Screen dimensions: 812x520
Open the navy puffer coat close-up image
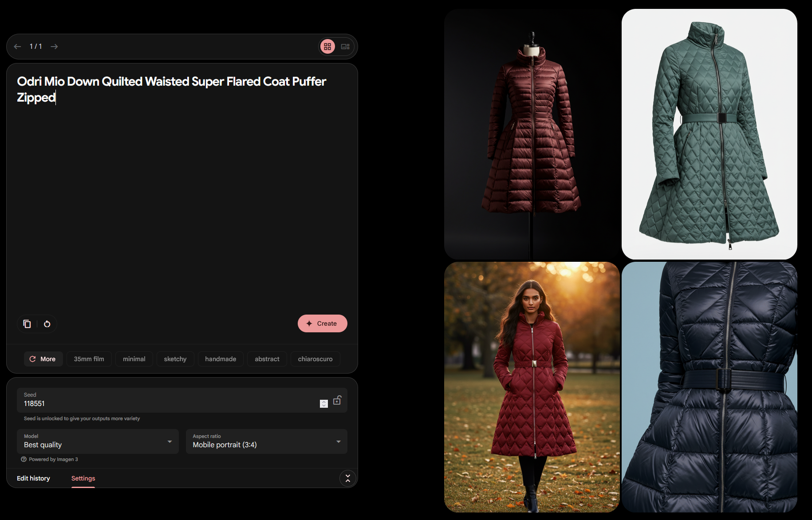(709, 387)
